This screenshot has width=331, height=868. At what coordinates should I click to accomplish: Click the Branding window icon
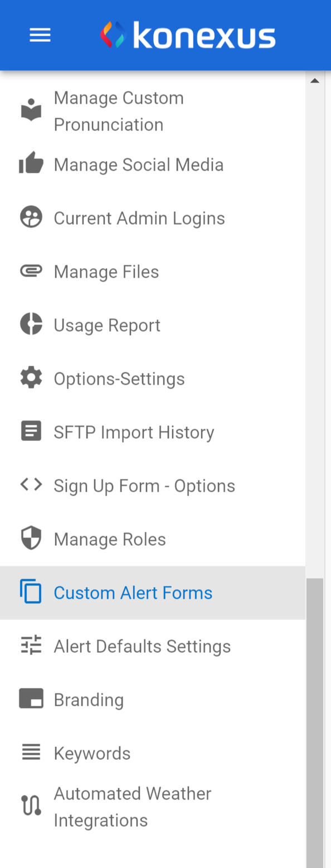(31, 699)
